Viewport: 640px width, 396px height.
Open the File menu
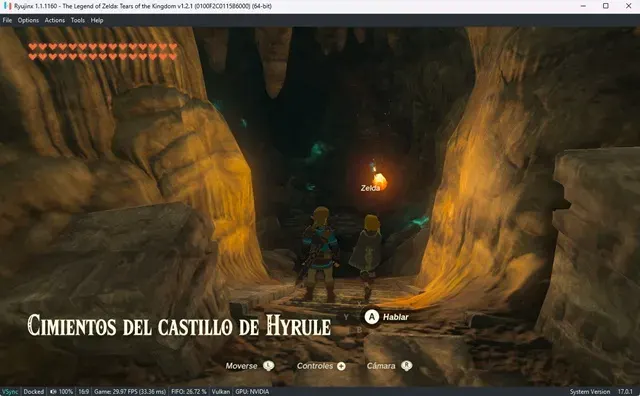7,20
